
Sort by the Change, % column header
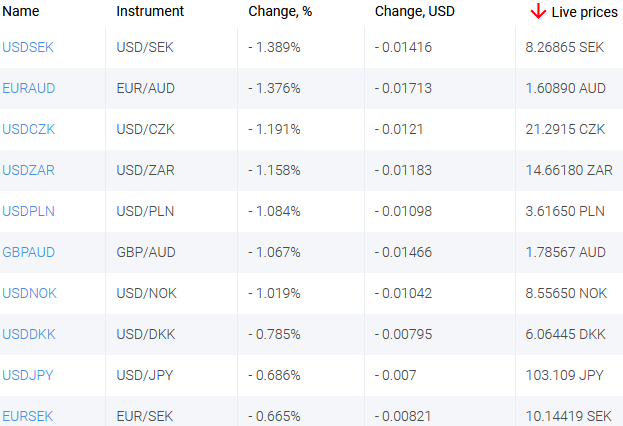tap(281, 11)
